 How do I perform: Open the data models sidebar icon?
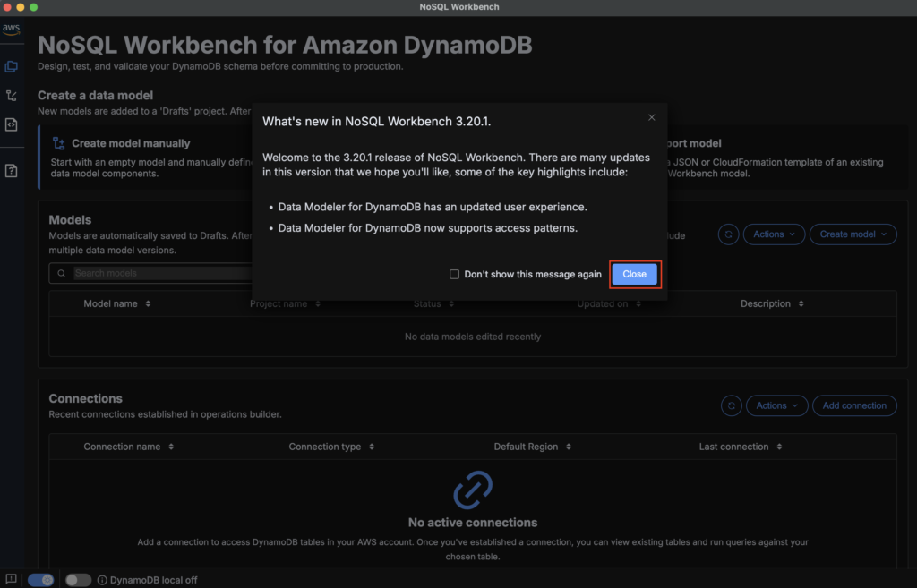coord(11,66)
